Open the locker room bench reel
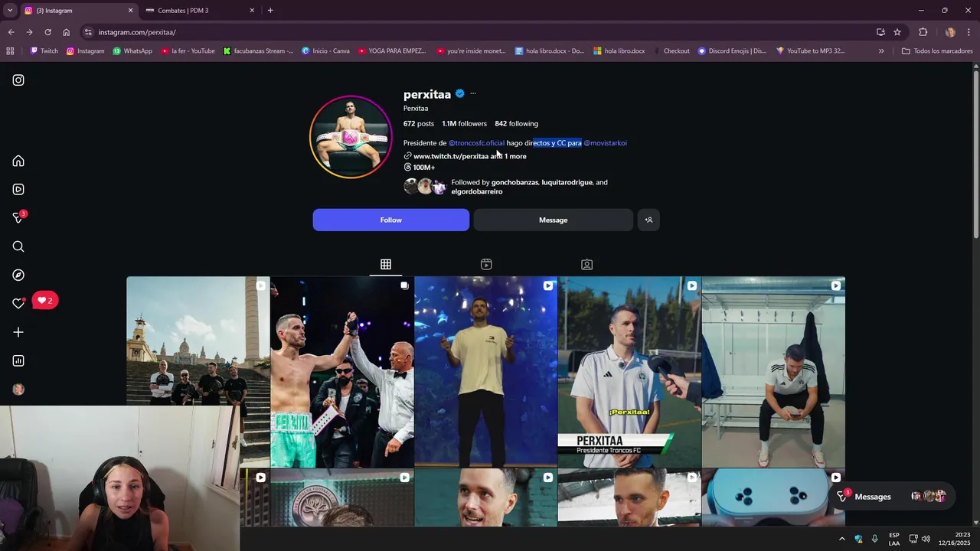Image resolution: width=980 pixels, height=551 pixels. (x=773, y=372)
